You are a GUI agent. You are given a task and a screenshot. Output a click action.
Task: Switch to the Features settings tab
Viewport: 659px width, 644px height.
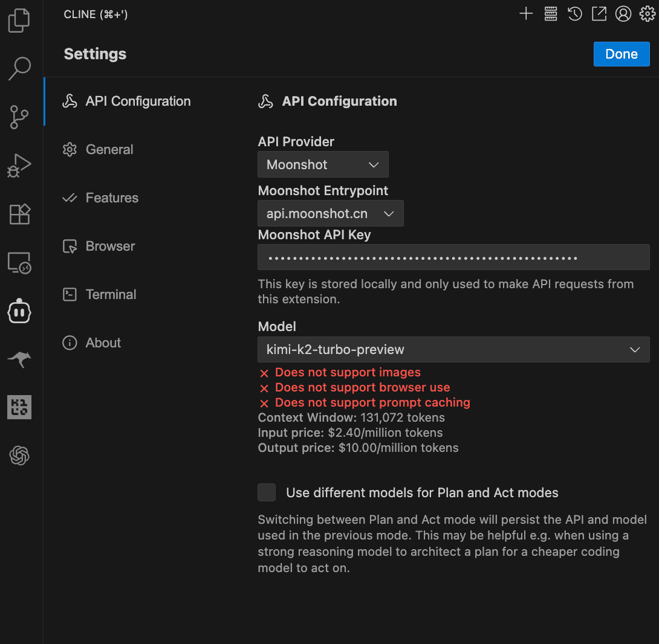point(112,198)
